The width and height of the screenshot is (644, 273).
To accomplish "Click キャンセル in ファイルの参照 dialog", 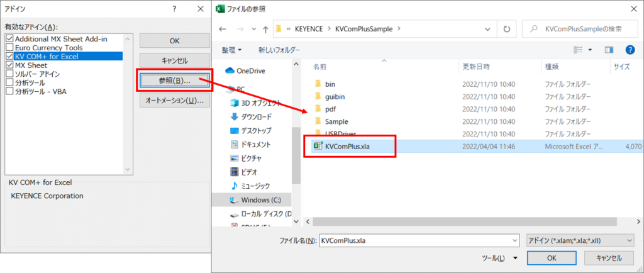I will pyautogui.click(x=609, y=258).
